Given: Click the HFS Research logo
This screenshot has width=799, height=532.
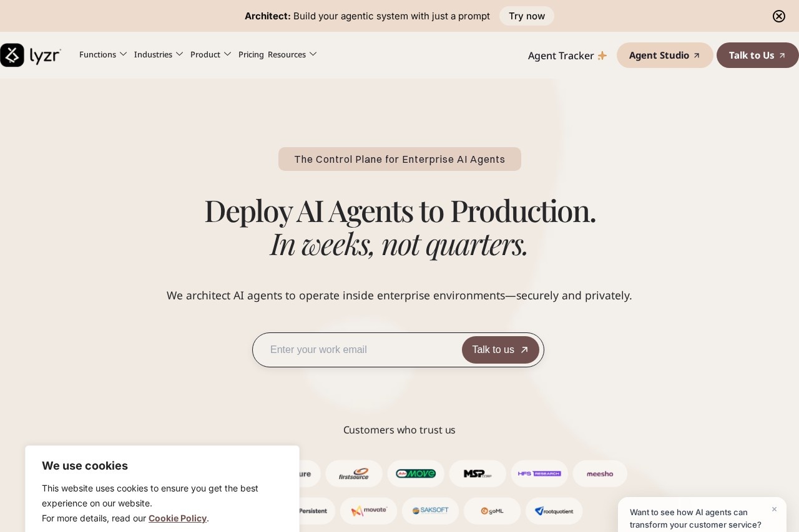Looking at the screenshot, I should (539, 473).
